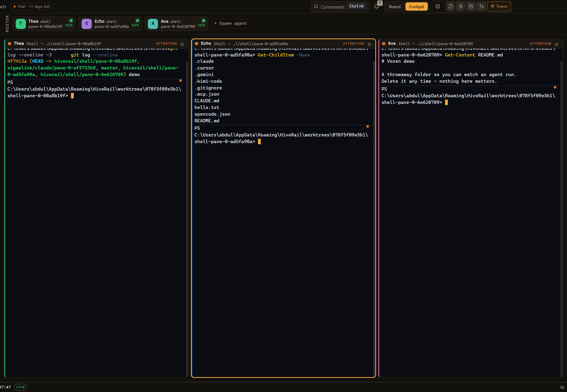The width and height of the screenshot is (567, 392).
Task: Click the CLAUDE.md entry in Echo terminal
Action: click(x=207, y=101)
